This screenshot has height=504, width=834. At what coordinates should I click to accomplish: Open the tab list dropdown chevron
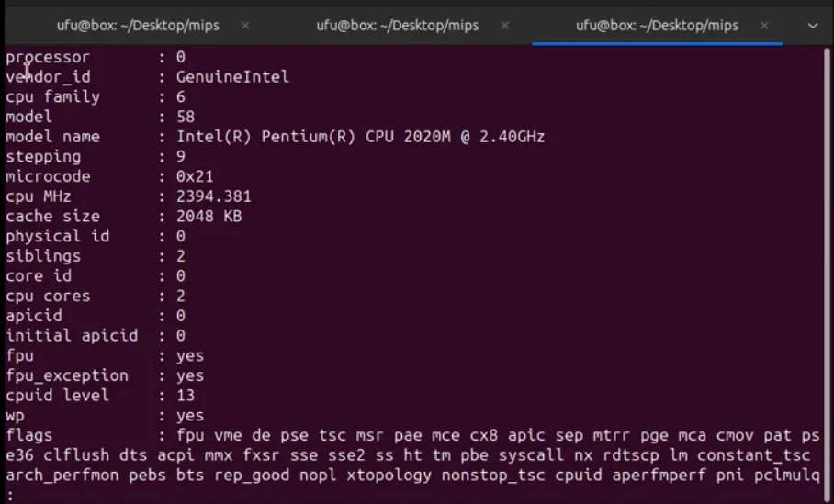812,26
